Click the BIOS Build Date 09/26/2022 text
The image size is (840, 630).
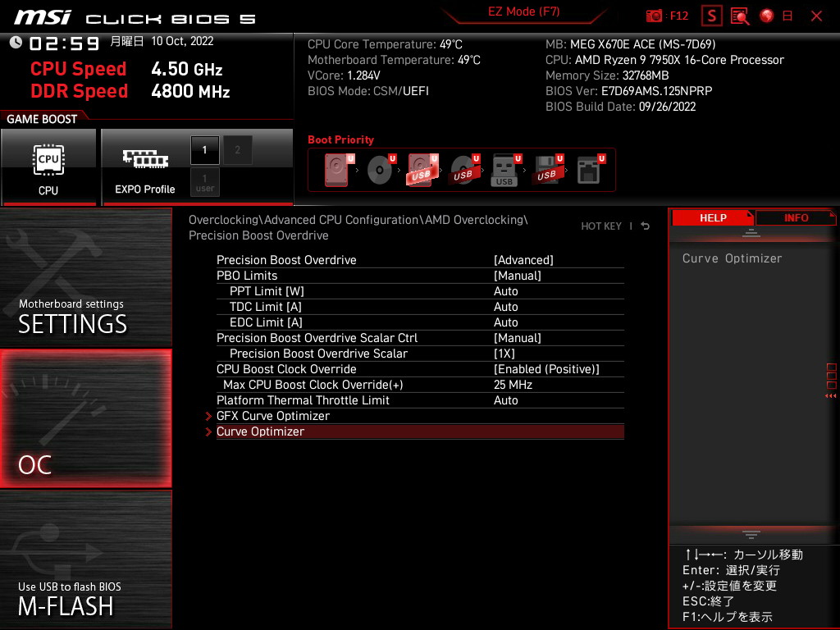point(620,107)
